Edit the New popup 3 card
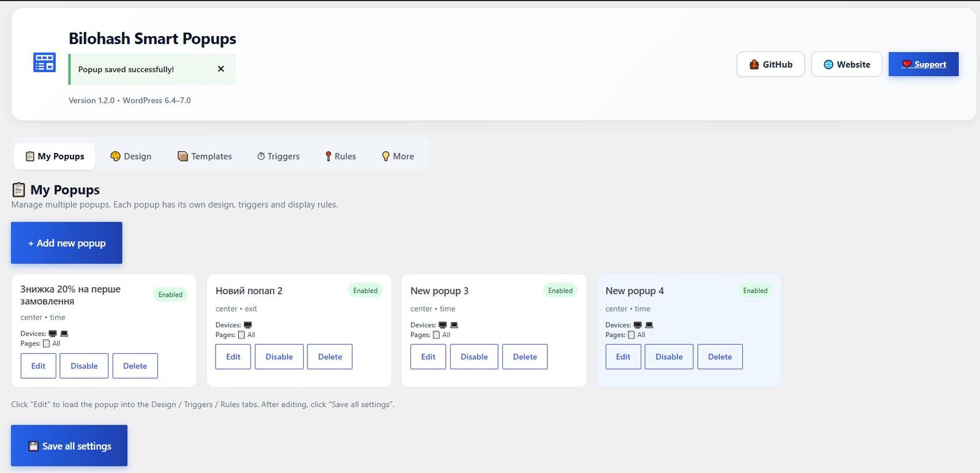The width and height of the screenshot is (980, 473). [428, 357]
